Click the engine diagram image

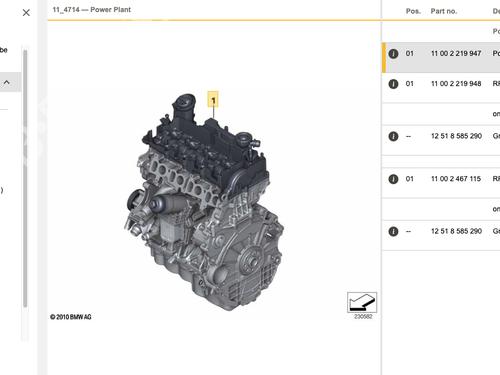coord(204,203)
